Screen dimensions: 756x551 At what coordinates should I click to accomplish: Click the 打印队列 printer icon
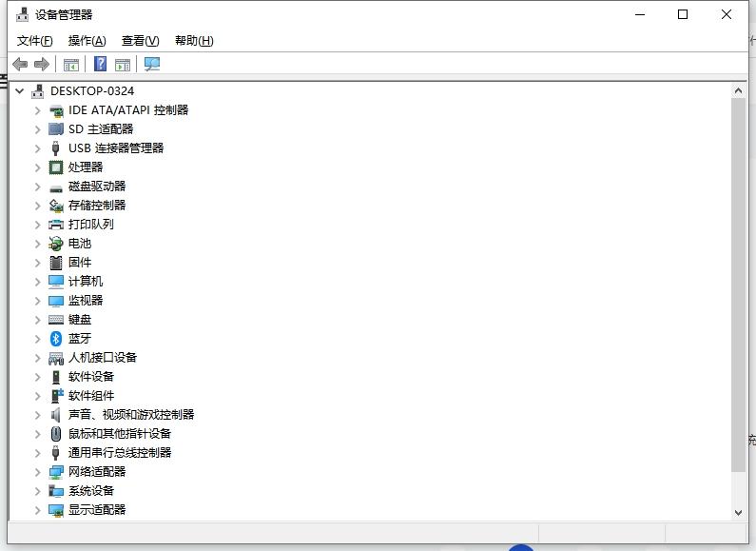point(56,225)
